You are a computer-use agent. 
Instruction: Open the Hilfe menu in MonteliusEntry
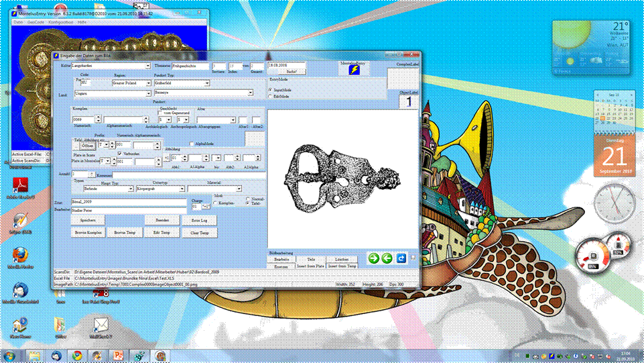[82, 22]
